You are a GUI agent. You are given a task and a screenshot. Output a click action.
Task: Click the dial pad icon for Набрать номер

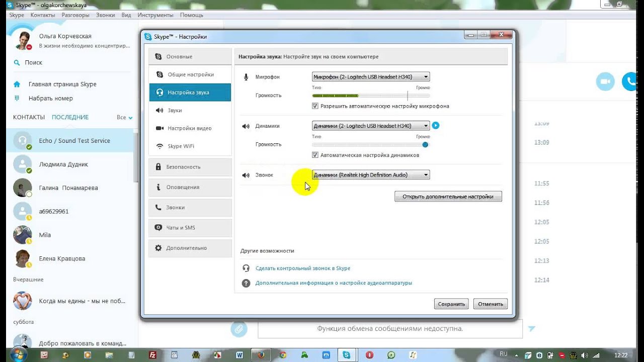[x=17, y=98]
